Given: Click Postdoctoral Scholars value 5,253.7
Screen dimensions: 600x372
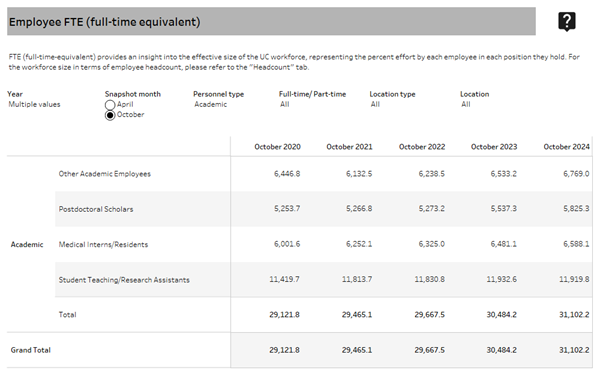Looking at the screenshot, I should [287, 209].
